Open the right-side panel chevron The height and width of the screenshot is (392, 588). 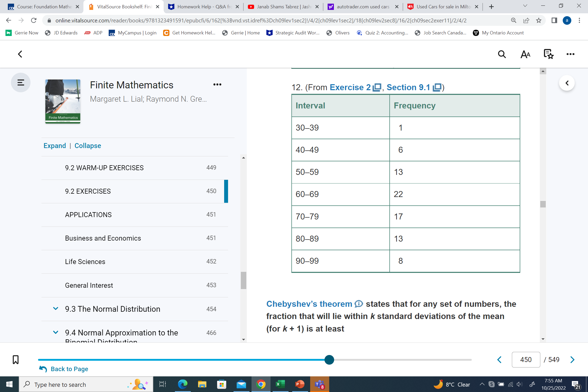pos(567,83)
